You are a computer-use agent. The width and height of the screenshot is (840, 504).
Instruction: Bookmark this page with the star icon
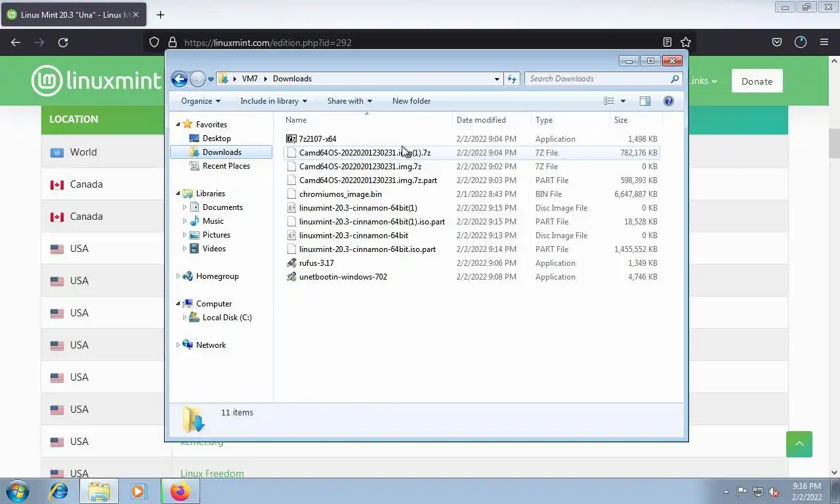[x=686, y=42]
